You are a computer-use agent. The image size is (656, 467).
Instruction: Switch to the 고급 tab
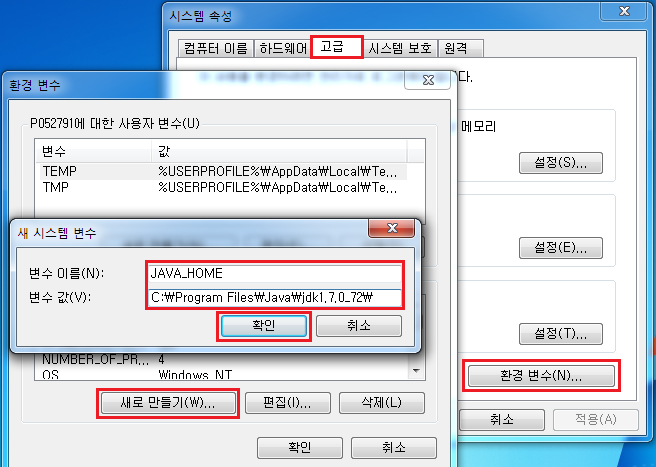[336, 46]
